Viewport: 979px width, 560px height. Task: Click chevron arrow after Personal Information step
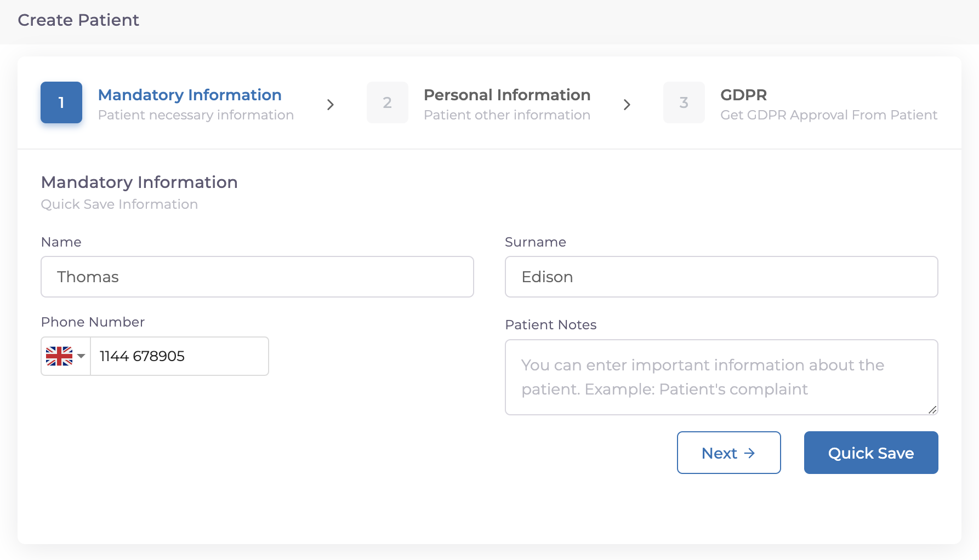[627, 105]
